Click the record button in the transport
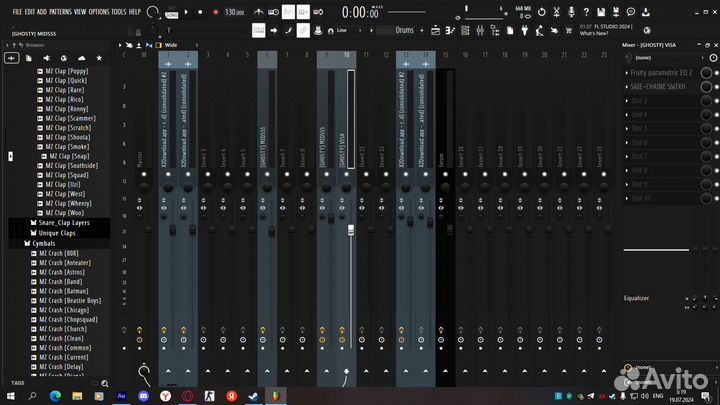This screenshot has height=405, width=720. click(214, 12)
